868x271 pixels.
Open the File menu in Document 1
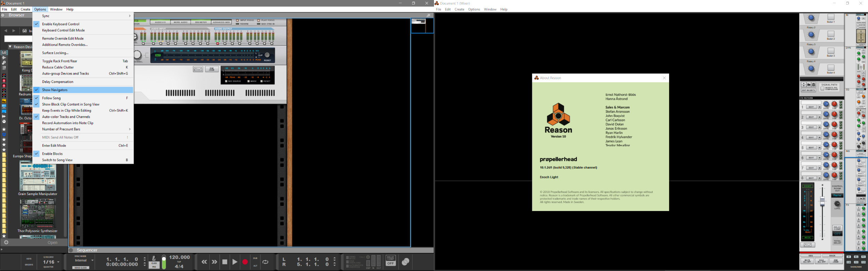click(x=5, y=9)
